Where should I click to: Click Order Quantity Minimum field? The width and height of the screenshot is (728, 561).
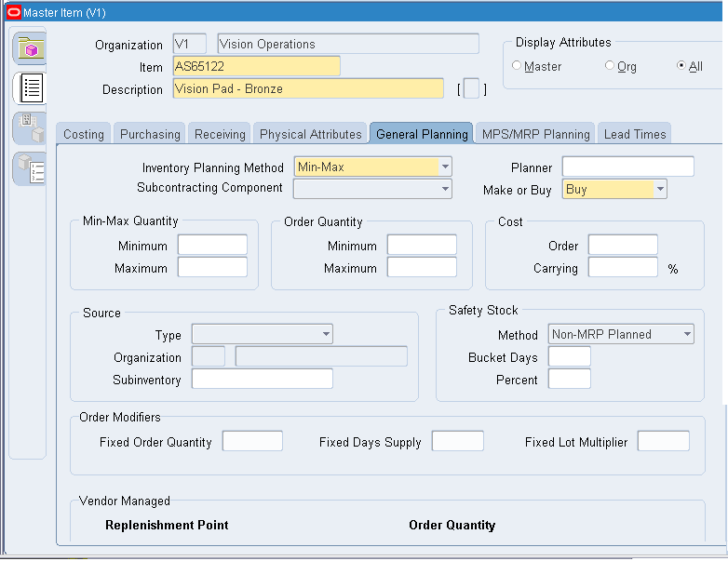point(422,245)
